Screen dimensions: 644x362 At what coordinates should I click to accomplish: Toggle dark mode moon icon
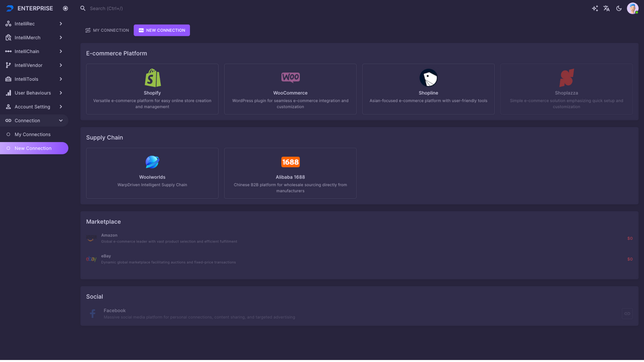(619, 9)
